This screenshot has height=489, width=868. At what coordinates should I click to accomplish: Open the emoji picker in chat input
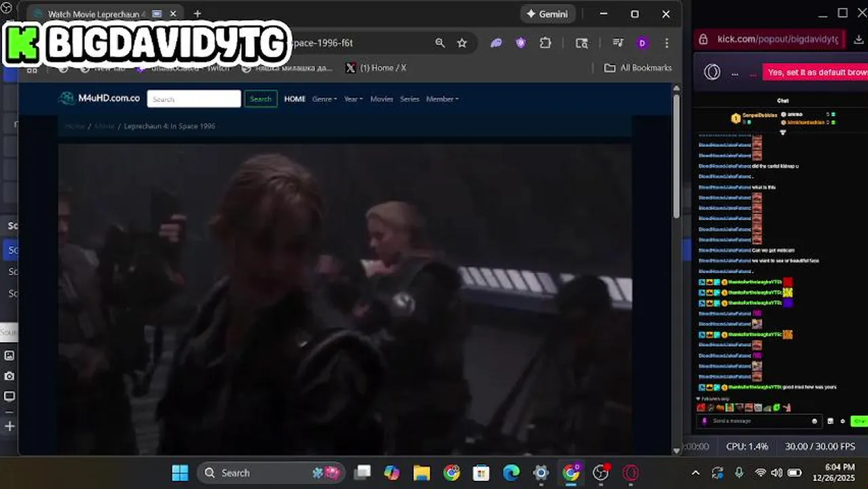tap(814, 421)
